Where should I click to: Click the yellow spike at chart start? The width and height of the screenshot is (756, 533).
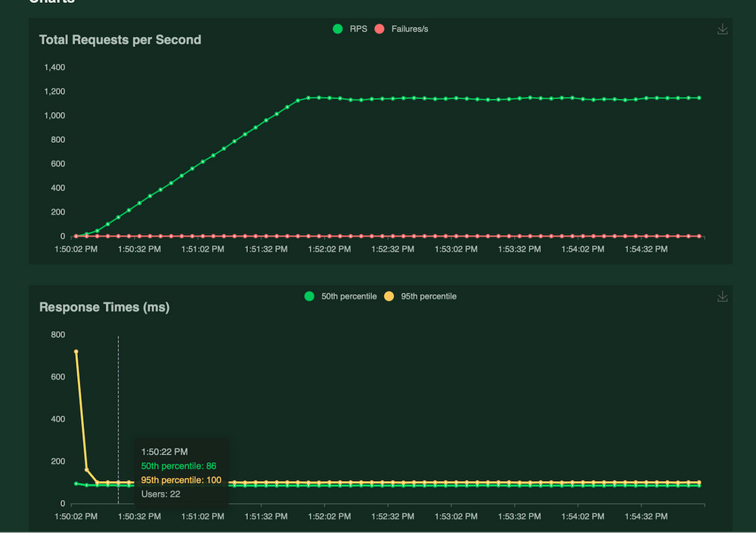coord(76,352)
